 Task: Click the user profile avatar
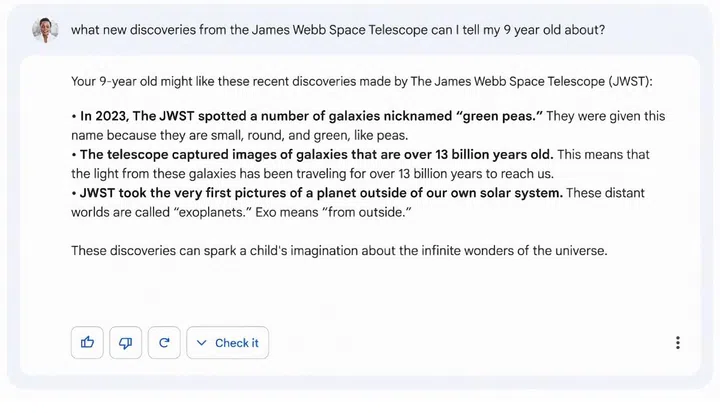click(45, 30)
